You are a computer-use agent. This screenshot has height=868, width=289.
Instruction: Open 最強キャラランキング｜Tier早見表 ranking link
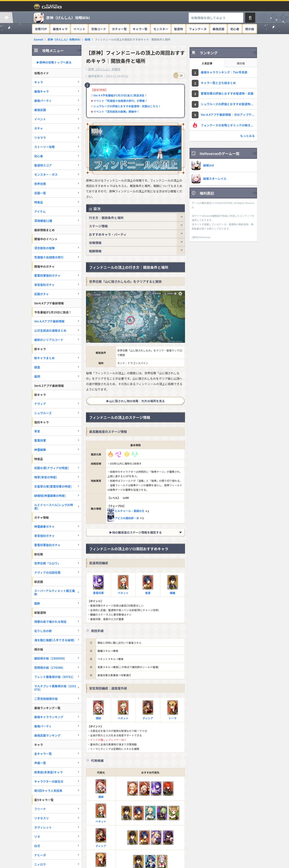[224, 72]
